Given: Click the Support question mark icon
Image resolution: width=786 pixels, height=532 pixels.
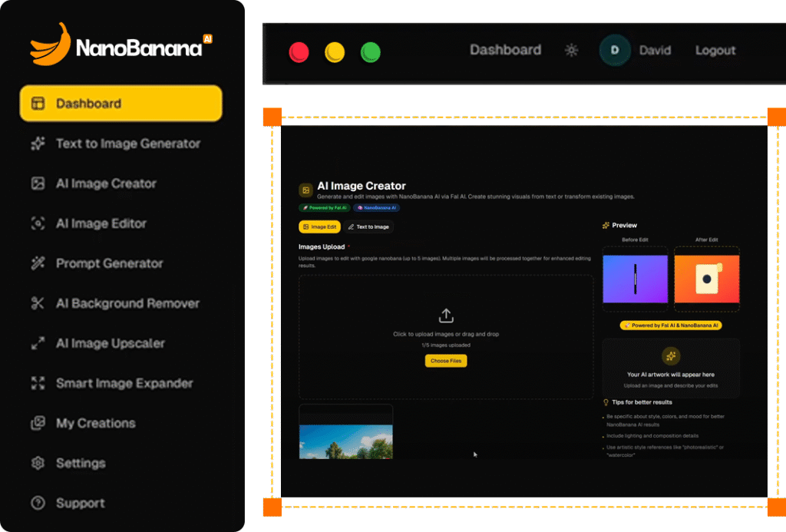Looking at the screenshot, I should [x=37, y=503].
